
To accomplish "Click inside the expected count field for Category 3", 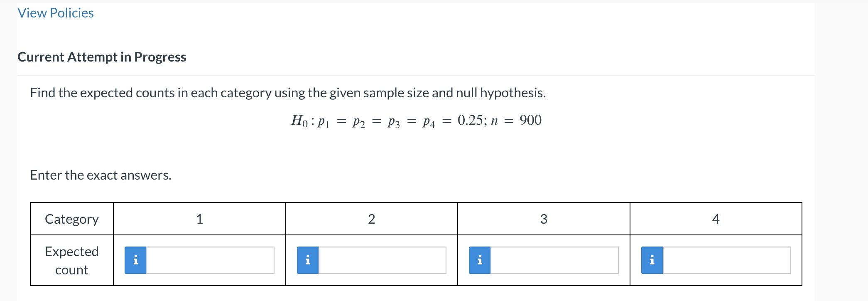I will pos(554,261).
